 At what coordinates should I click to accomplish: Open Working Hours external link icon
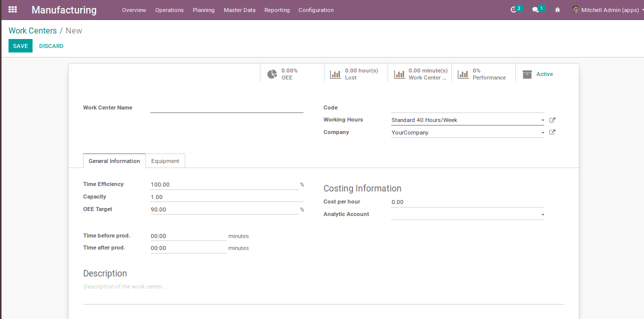coord(552,120)
